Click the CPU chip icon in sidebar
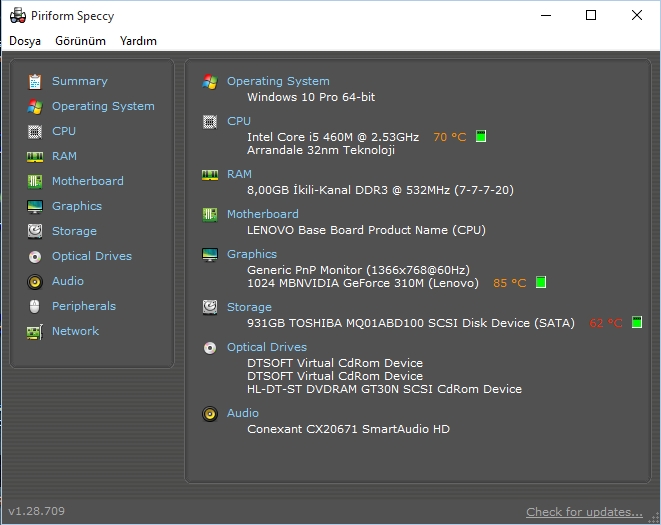This screenshot has width=661, height=525. [35, 131]
